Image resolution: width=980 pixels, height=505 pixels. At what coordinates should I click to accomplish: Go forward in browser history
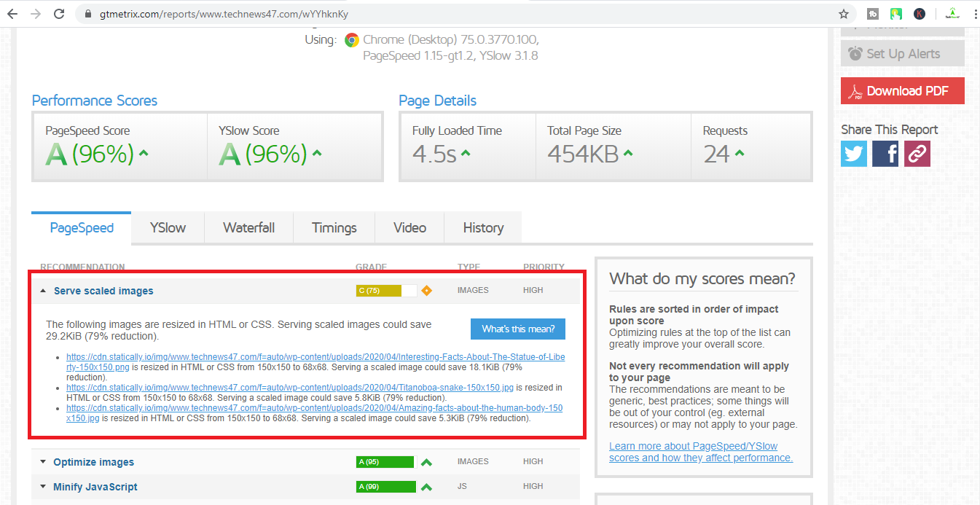(36, 14)
